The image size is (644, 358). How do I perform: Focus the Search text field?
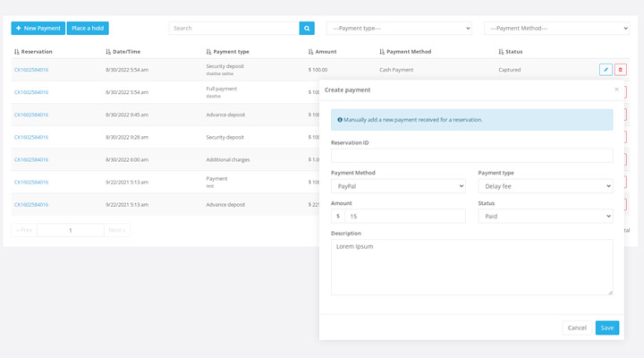pyautogui.click(x=233, y=29)
